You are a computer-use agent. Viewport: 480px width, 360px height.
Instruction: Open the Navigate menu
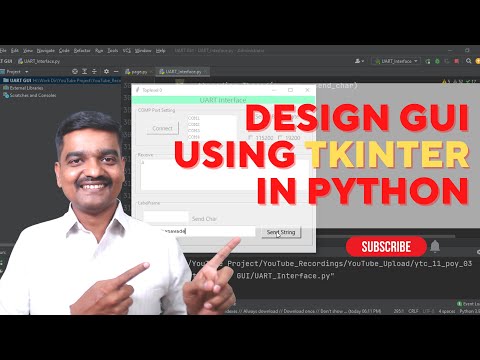pos(46,51)
